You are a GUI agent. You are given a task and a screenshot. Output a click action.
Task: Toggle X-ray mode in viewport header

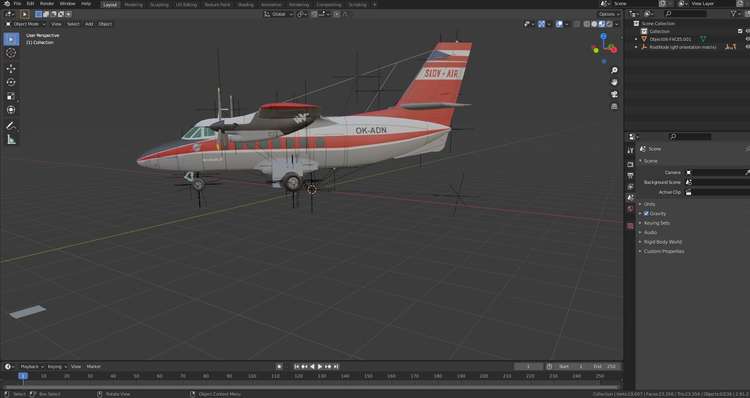577,24
